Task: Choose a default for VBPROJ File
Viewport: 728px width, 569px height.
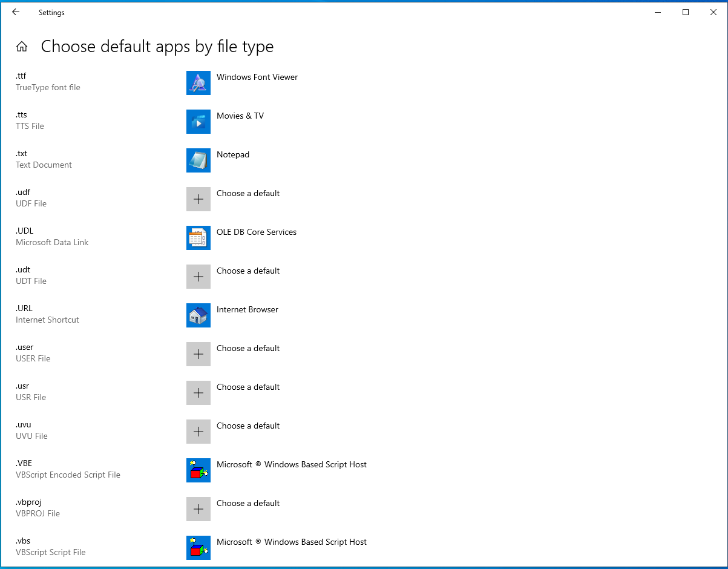Action: tap(248, 503)
